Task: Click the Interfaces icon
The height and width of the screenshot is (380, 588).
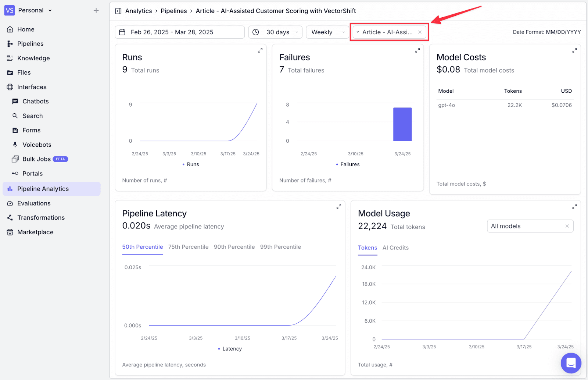Action: point(10,87)
